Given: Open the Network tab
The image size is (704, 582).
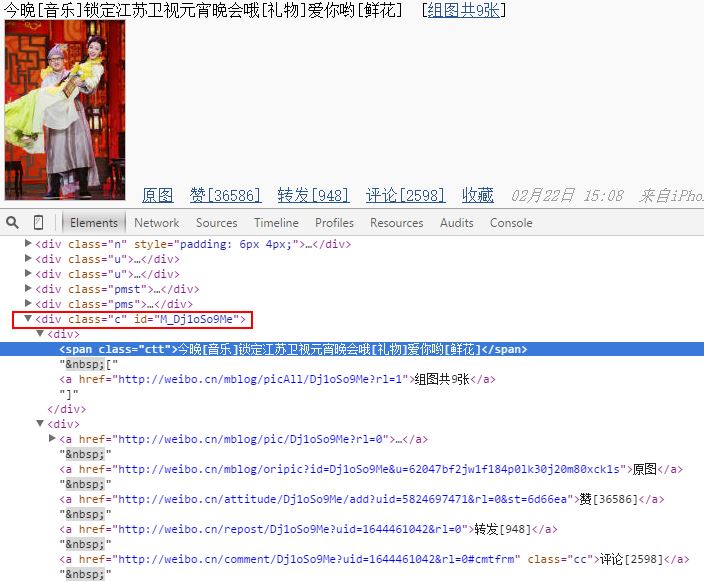Looking at the screenshot, I should pyautogui.click(x=156, y=223).
